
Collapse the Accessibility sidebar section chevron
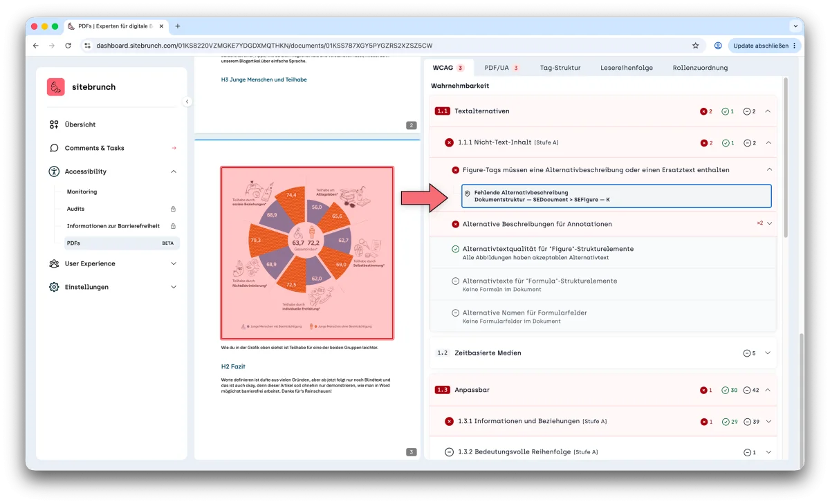pos(173,171)
